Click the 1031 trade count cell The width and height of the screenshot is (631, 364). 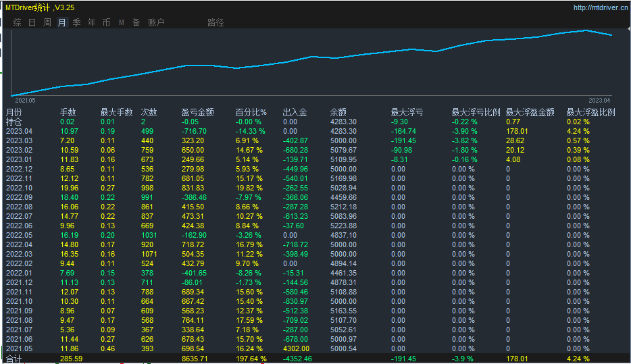click(149, 235)
